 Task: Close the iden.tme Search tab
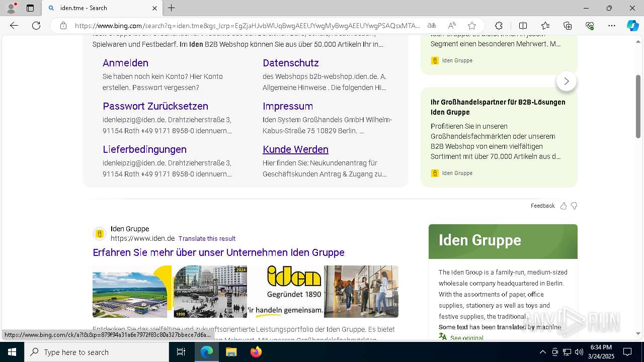(154, 8)
